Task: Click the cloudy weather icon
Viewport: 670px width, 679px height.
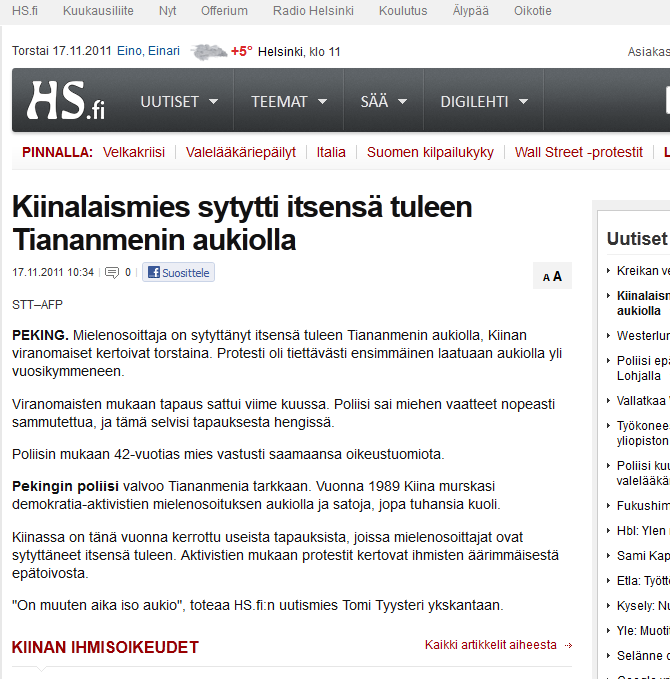Action: tap(208, 51)
